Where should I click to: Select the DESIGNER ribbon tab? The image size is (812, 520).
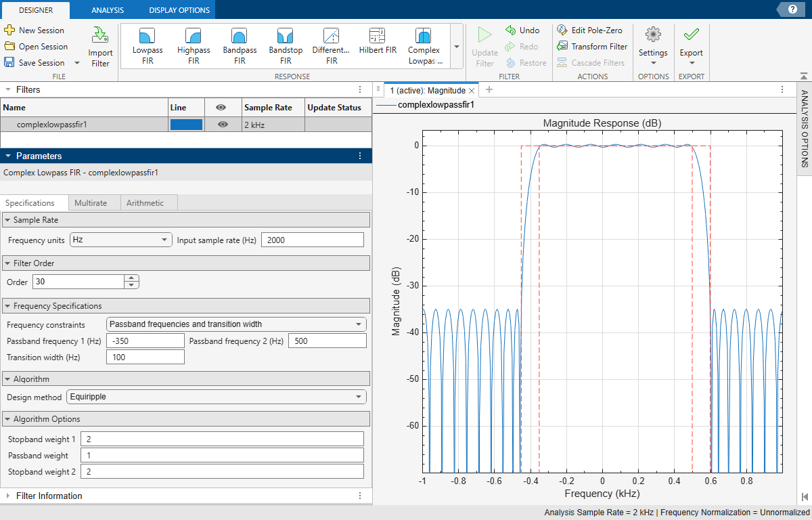[36, 9]
